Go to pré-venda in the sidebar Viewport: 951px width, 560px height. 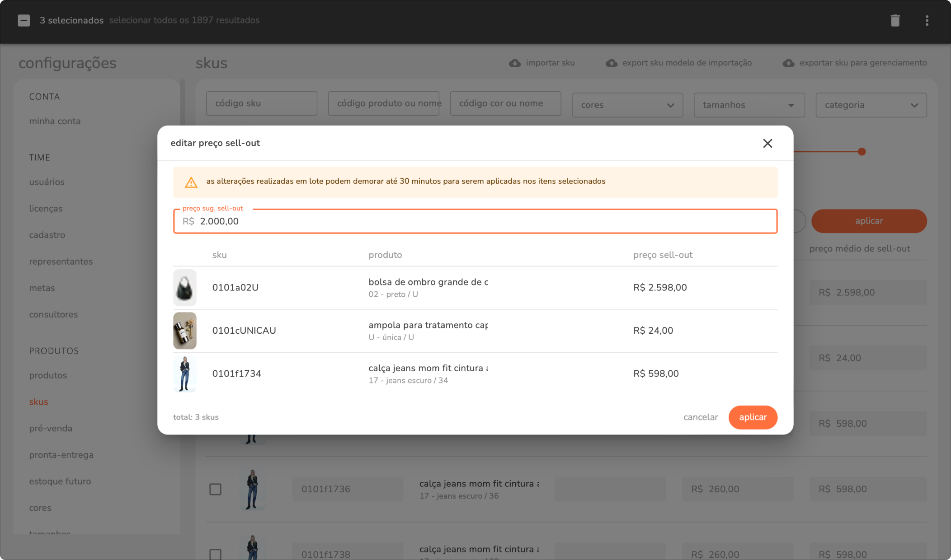pyautogui.click(x=51, y=428)
